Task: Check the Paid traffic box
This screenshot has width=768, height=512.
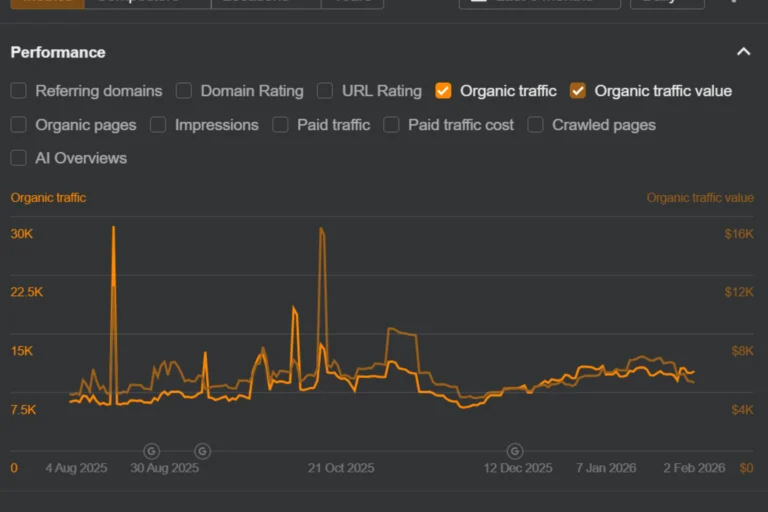Action: pyautogui.click(x=280, y=125)
